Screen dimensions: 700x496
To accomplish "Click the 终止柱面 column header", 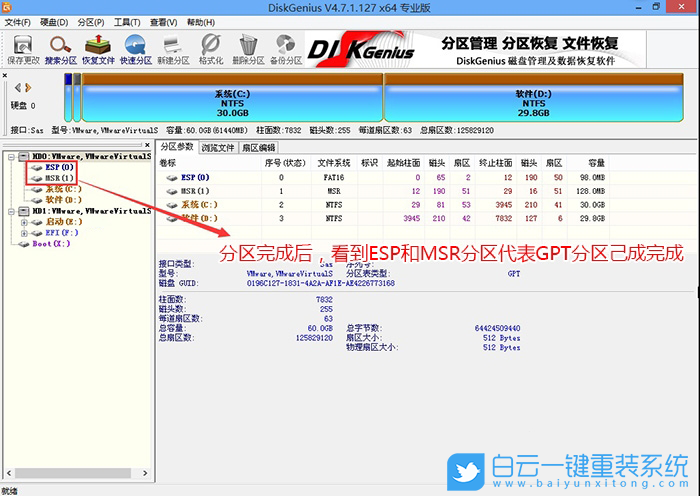I will (x=496, y=163).
